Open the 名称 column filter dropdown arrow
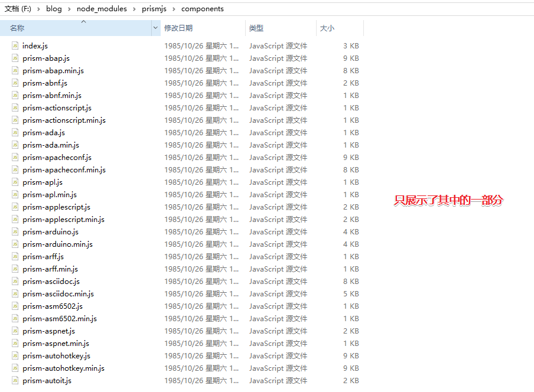The width and height of the screenshot is (534, 392). tap(155, 28)
